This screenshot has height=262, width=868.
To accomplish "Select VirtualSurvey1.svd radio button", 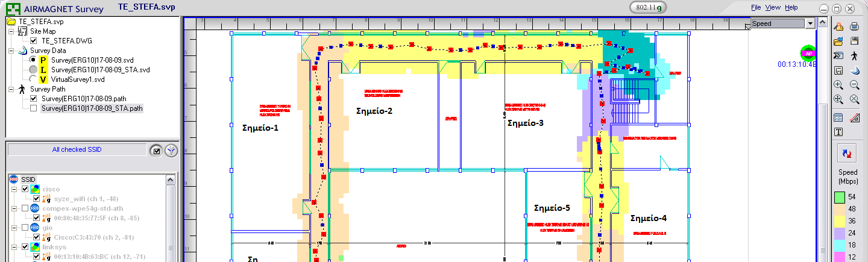I will [33, 80].
